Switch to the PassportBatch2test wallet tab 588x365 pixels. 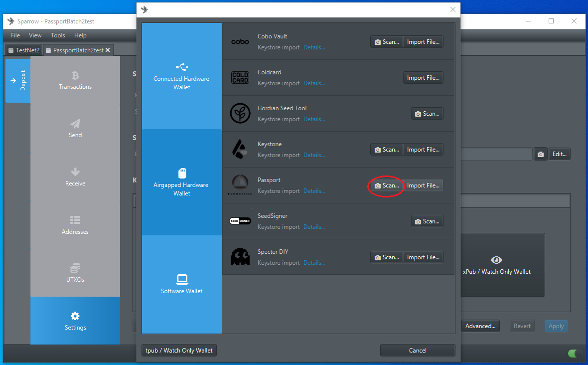click(x=78, y=50)
